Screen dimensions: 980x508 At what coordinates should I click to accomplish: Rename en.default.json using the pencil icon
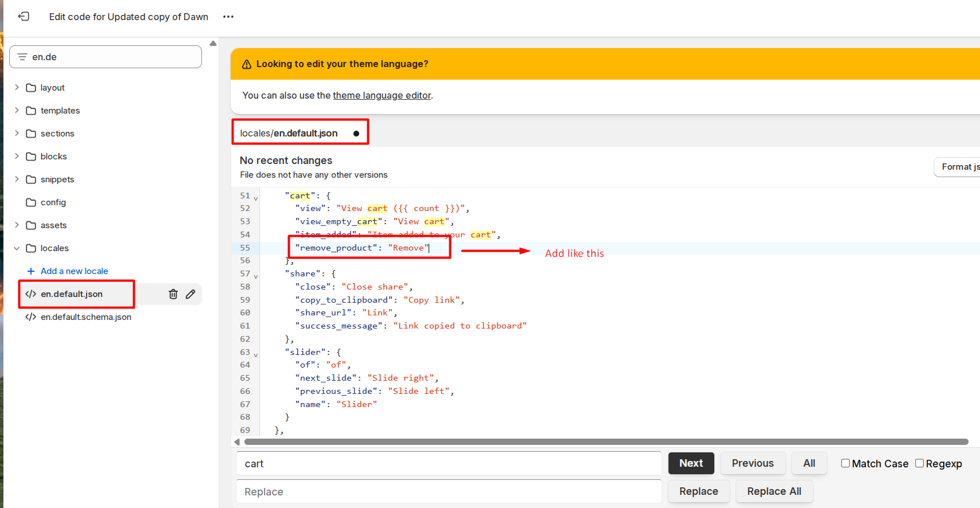(x=190, y=294)
